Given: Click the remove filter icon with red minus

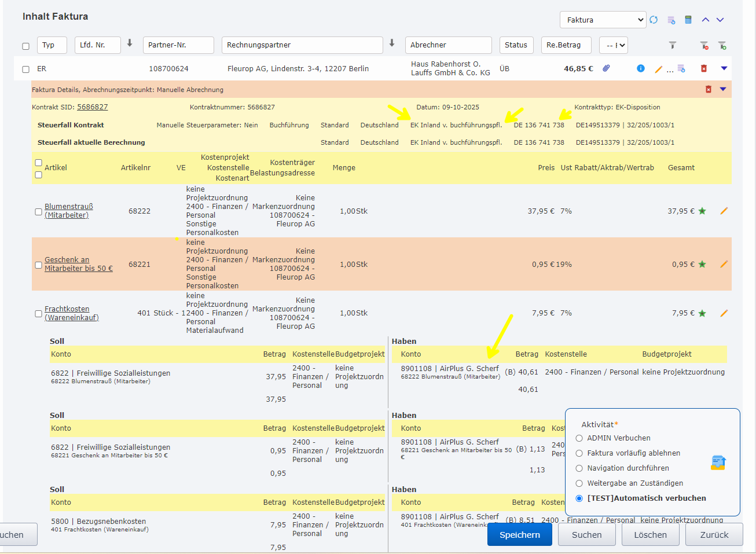Looking at the screenshot, I should (704, 45).
